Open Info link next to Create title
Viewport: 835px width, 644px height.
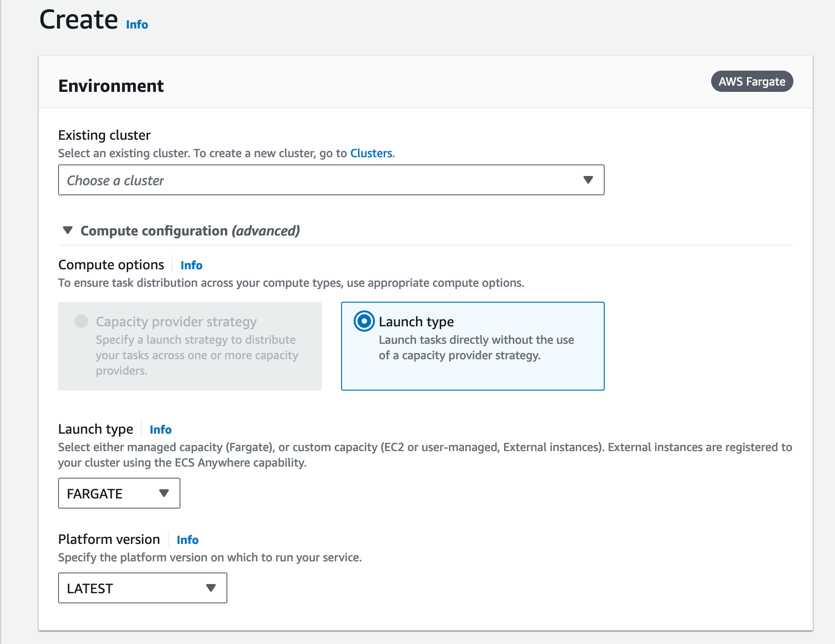point(137,25)
